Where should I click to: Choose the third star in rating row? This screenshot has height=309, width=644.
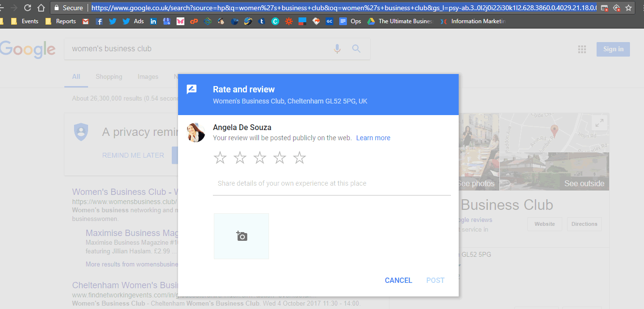(x=260, y=158)
